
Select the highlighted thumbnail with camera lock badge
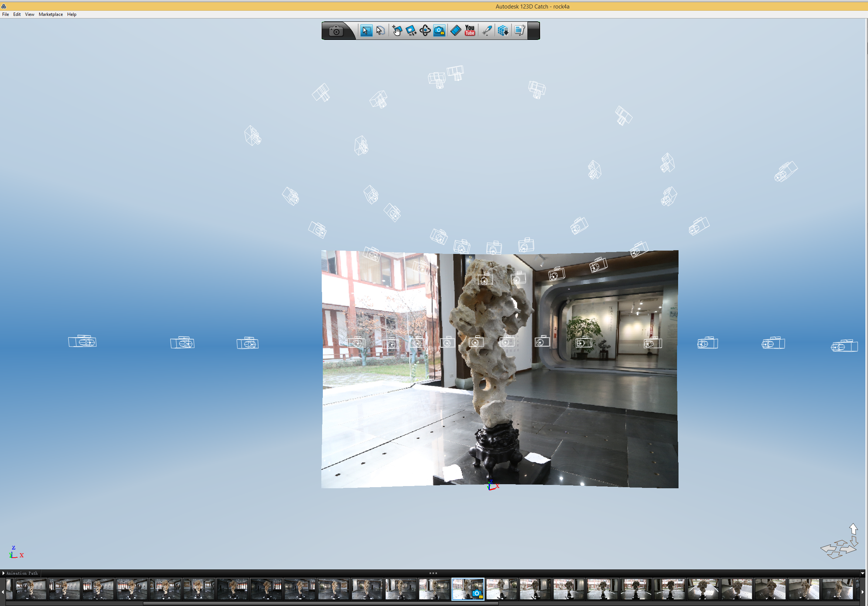[x=468, y=589]
